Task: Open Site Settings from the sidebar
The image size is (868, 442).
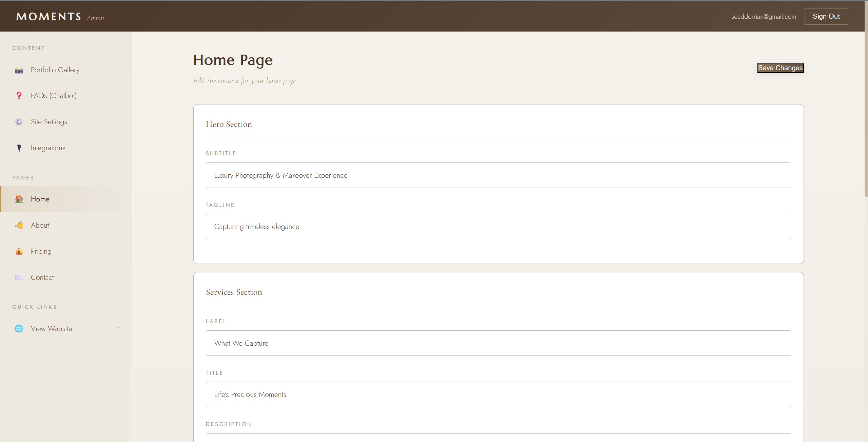Action: tap(49, 122)
